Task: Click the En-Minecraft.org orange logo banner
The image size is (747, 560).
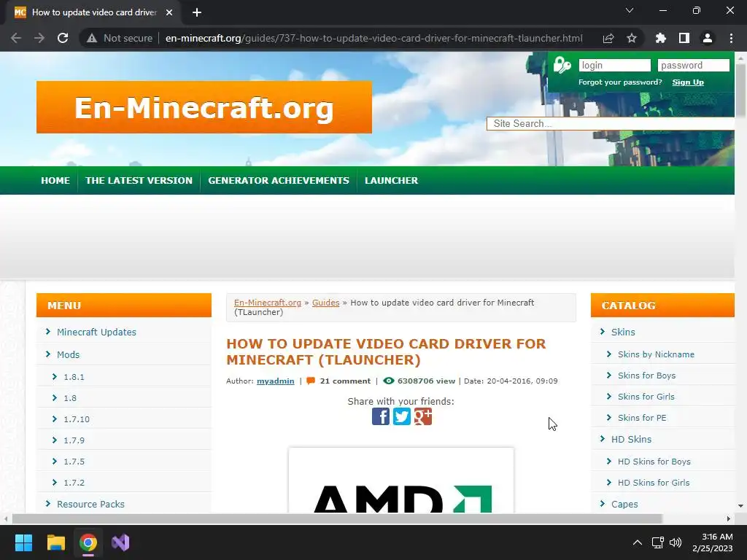Action: pos(204,107)
